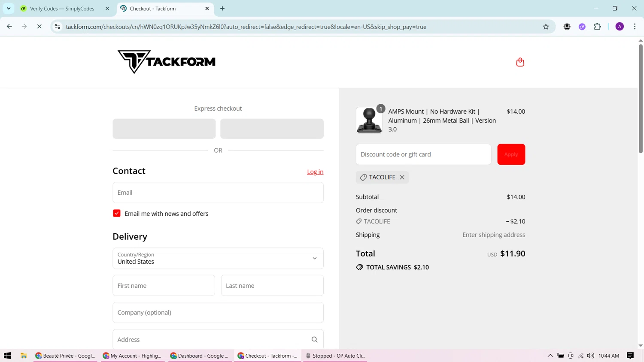The width and height of the screenshot is (644, 362).
Task: Click the AMPS Mount product thumbnail
Action: [369, 120]
